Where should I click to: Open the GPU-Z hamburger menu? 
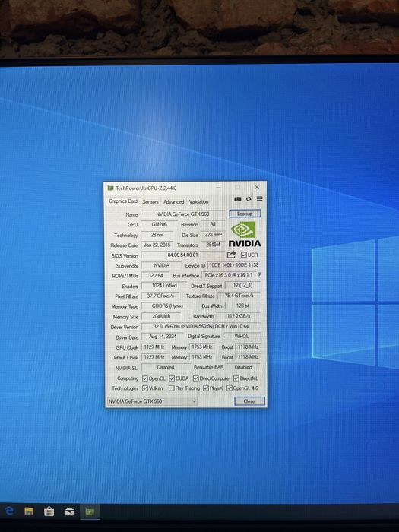(260, 198)
